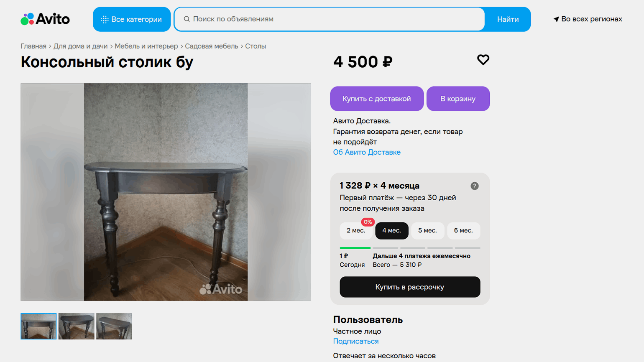Click the location arrow icon for regions
The image size is (644, 362).
coord(556,19)
